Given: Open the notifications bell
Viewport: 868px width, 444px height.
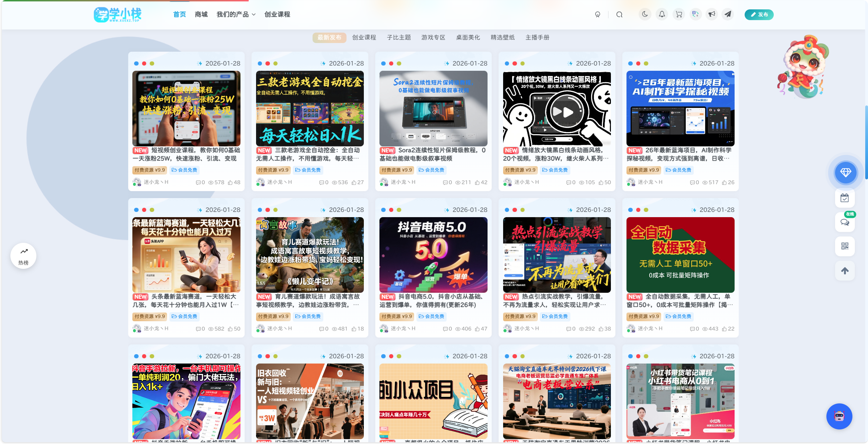Looking at the screenshot, I should pos(662,14).
